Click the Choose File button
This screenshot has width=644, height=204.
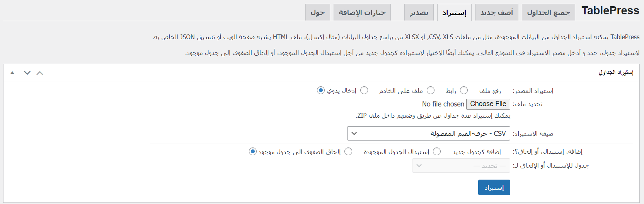coord(488,104)
